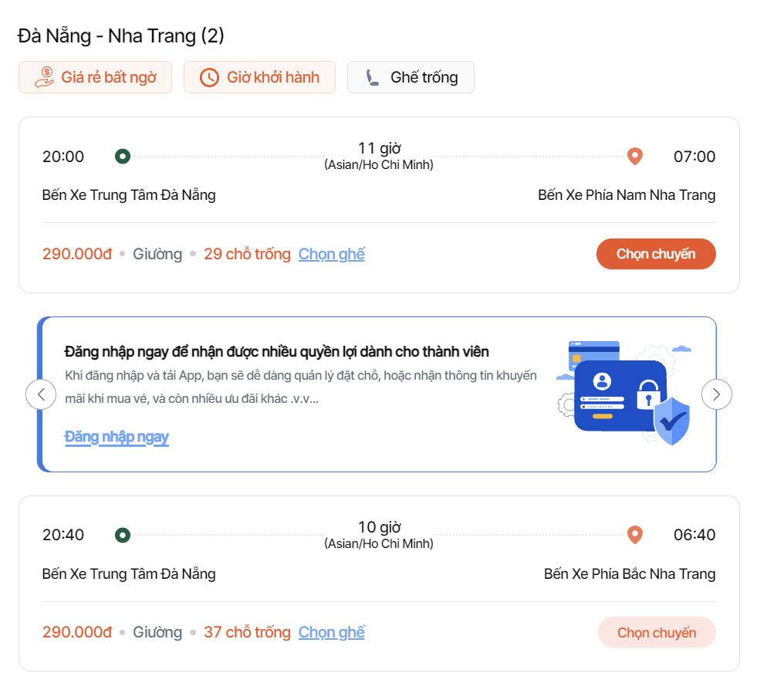Click orange destination pin of 20:00 trip
Image resolution: width=767 pixels, height=700 pixels.
[x=634, y=157]
